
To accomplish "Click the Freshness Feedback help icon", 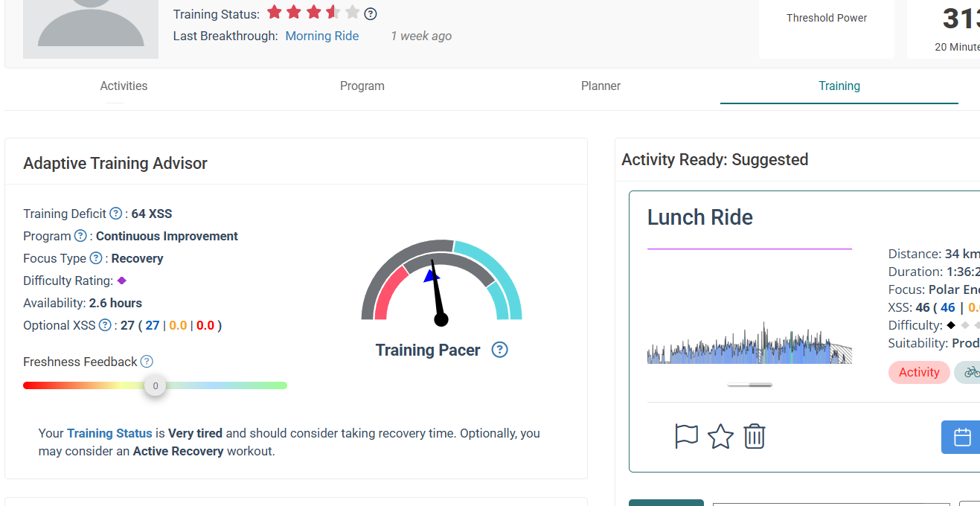I will click(x=147, y=362).
